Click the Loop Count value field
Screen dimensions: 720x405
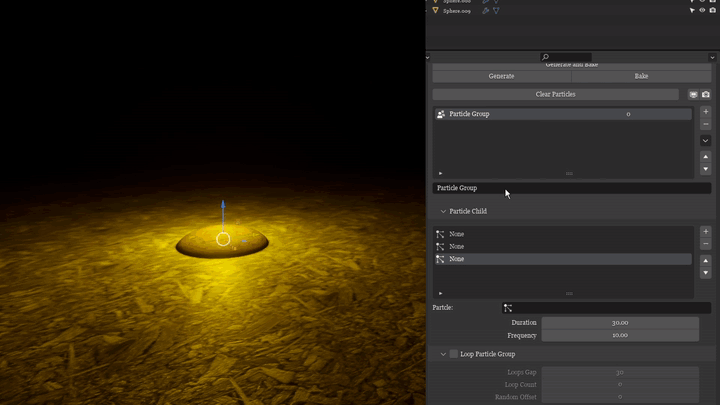click(620, 384)
